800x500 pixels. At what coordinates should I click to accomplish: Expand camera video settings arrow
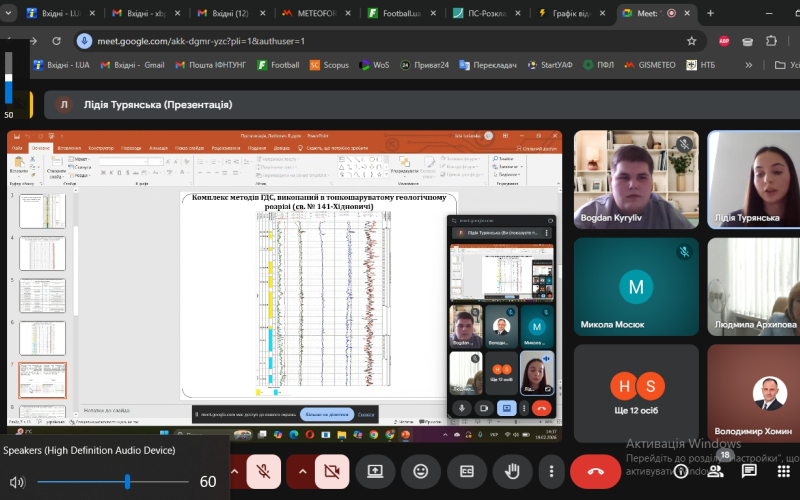[300, 471]
